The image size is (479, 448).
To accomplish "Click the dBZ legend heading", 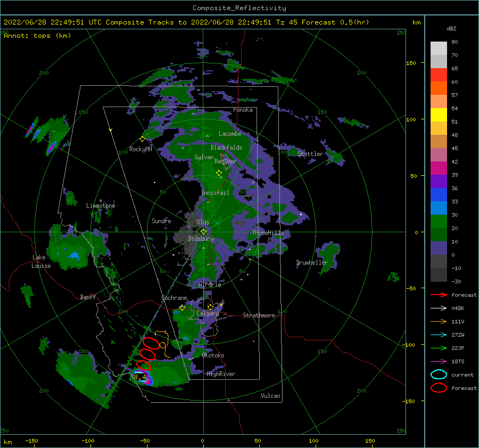I will click(x=451, y=28).
